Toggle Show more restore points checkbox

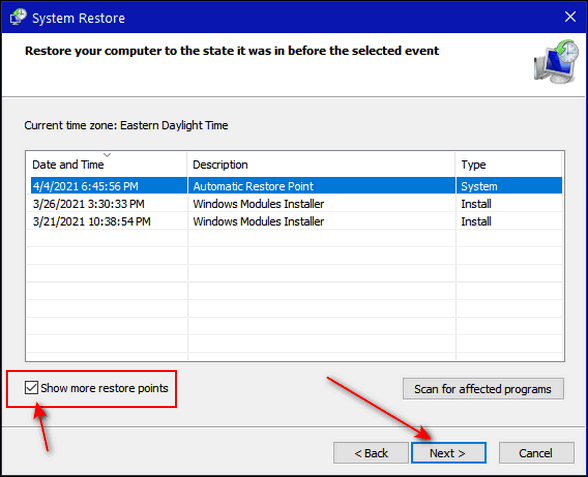point(31,387)
